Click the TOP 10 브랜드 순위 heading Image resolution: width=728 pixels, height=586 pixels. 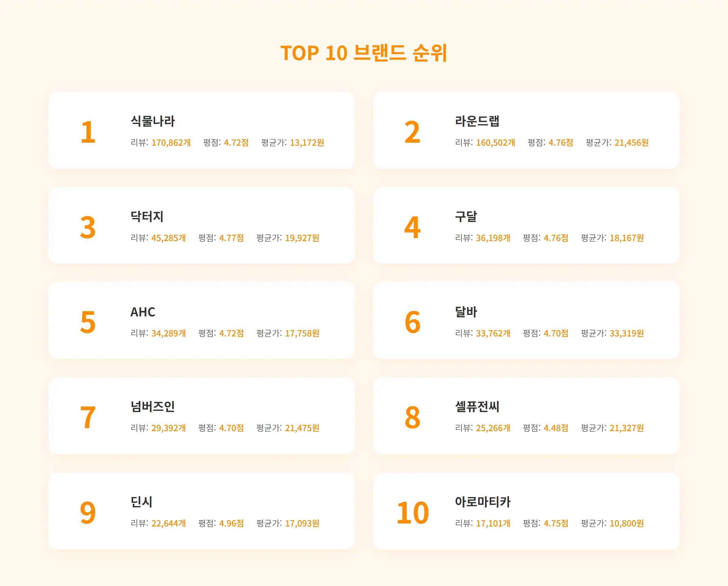(x=364, y=53)
